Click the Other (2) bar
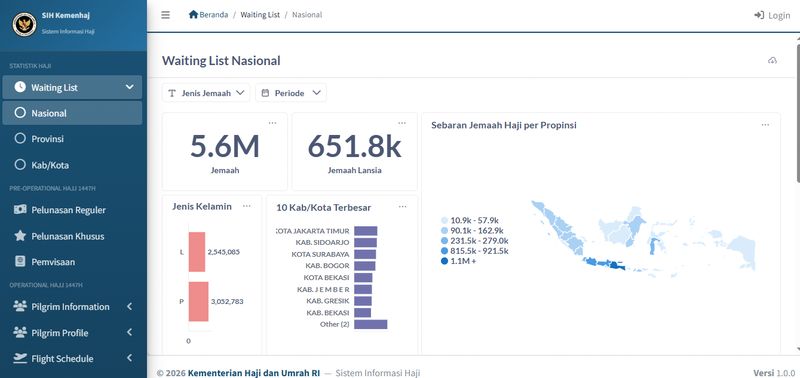Screen dimensions: 800x378 tap(371, 324)
